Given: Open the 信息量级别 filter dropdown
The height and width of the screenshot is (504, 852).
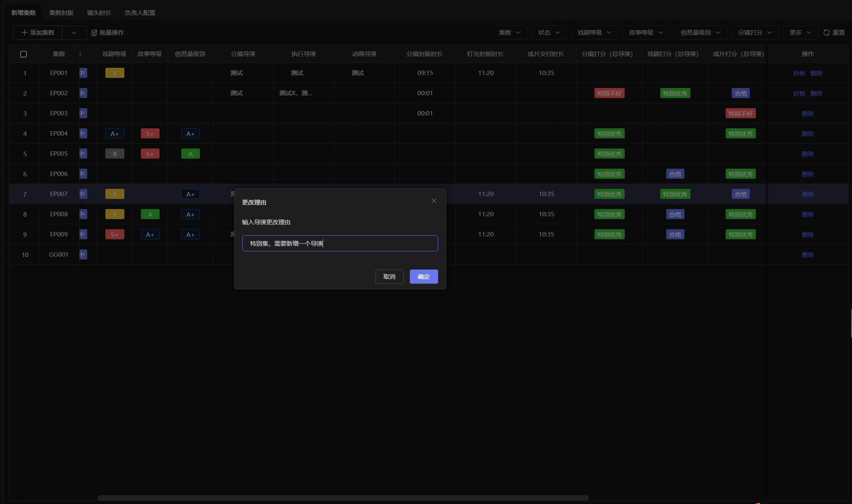Looking at the screenshot, I should pos(701,33).
